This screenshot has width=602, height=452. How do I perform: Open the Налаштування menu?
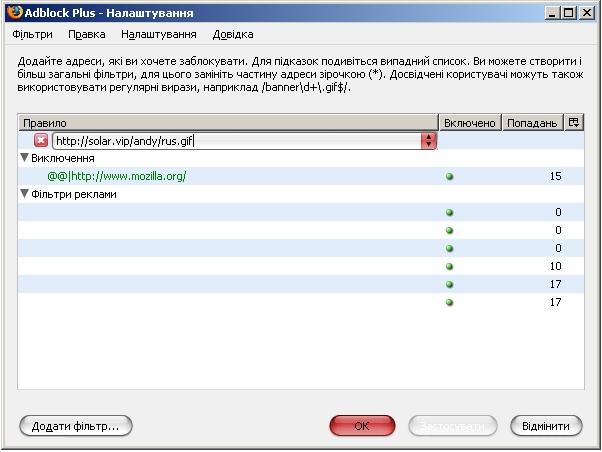click(158, 34)
